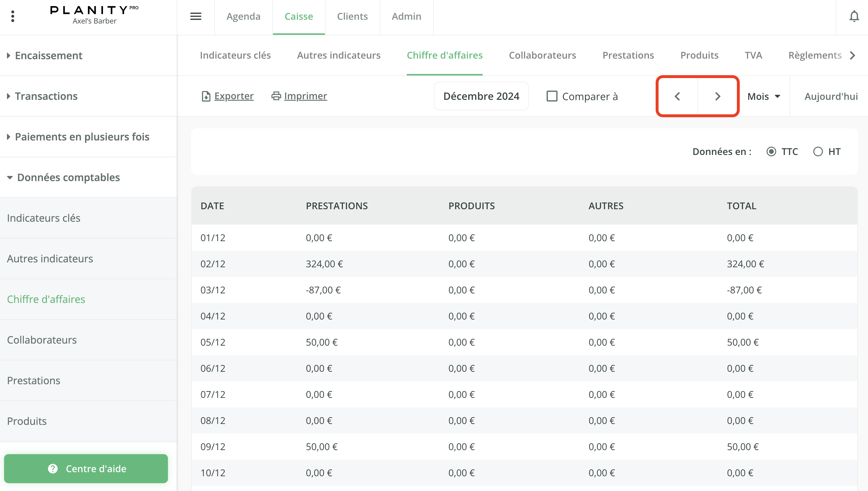Open the Collaborateurs top tab
Screen dimensions: 868x491
[x=542, y=55]
